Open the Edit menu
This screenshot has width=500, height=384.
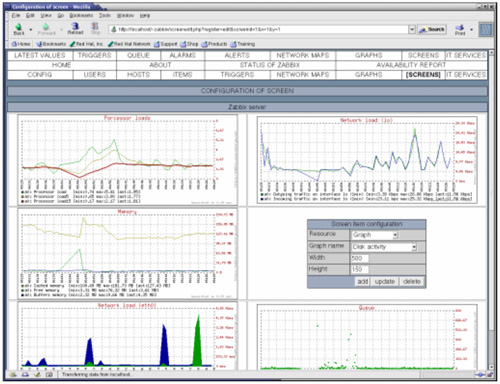point(30,15)
